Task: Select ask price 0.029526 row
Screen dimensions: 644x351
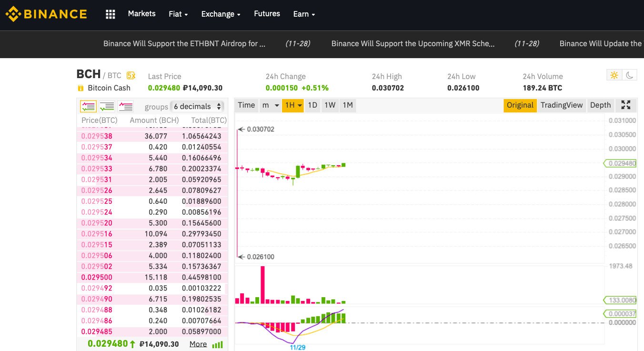Action: tap(152, 191)
